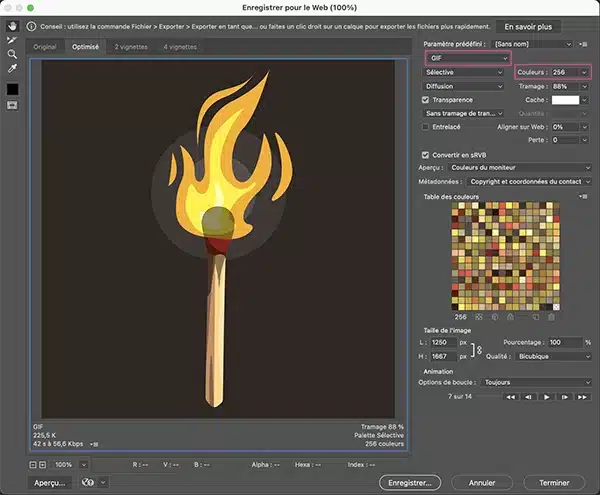The width and height of the screenshot is (600, 495).
Task: Open the Sélective palette dropdown
Action: click(x=463, y=72)
